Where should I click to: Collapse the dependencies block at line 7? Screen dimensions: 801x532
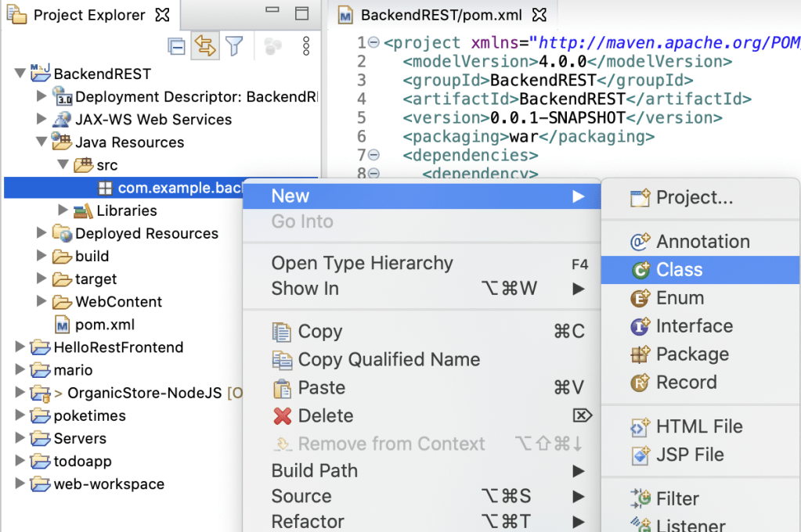pos(373,156)
